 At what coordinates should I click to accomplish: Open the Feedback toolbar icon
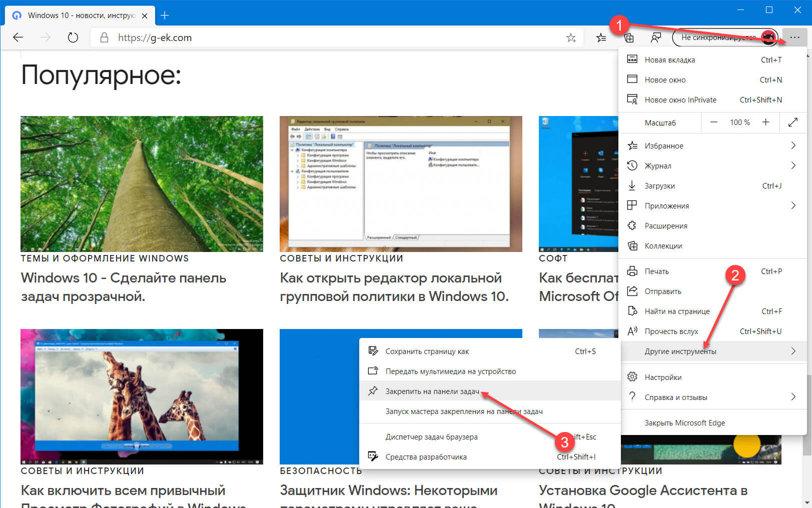coord(655,37)
